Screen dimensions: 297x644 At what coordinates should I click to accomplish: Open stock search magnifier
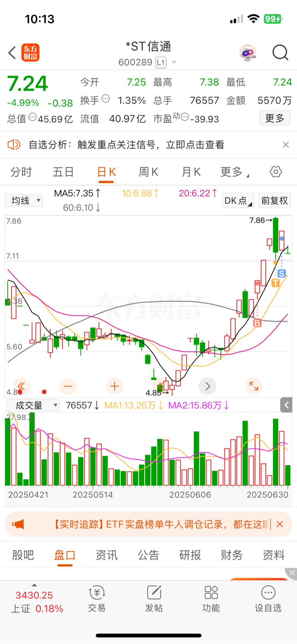pyautogui.click(x=280, y=53)
